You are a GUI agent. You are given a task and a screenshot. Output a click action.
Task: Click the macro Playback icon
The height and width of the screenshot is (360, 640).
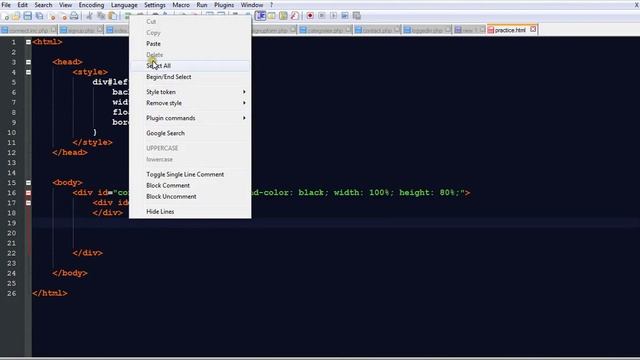(333, 16)
